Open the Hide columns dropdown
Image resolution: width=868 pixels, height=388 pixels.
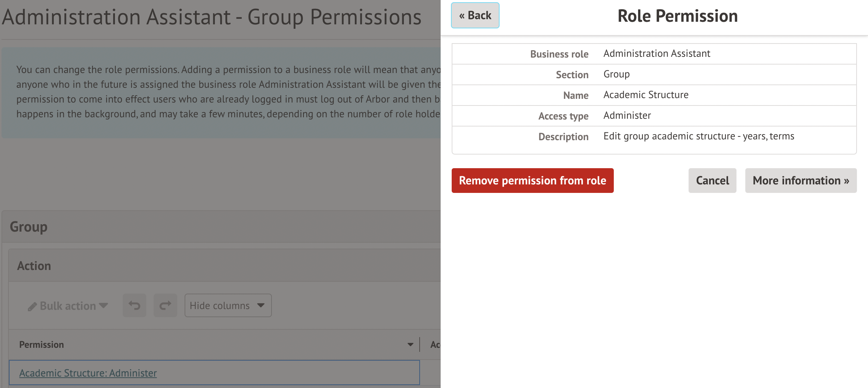pyautogui.click(x=228, y=305)
